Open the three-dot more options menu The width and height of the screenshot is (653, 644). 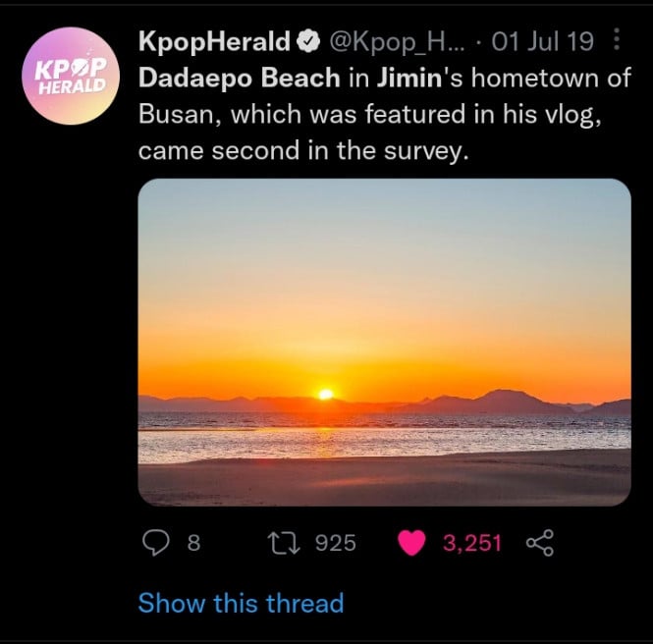[x=617, y=39]
